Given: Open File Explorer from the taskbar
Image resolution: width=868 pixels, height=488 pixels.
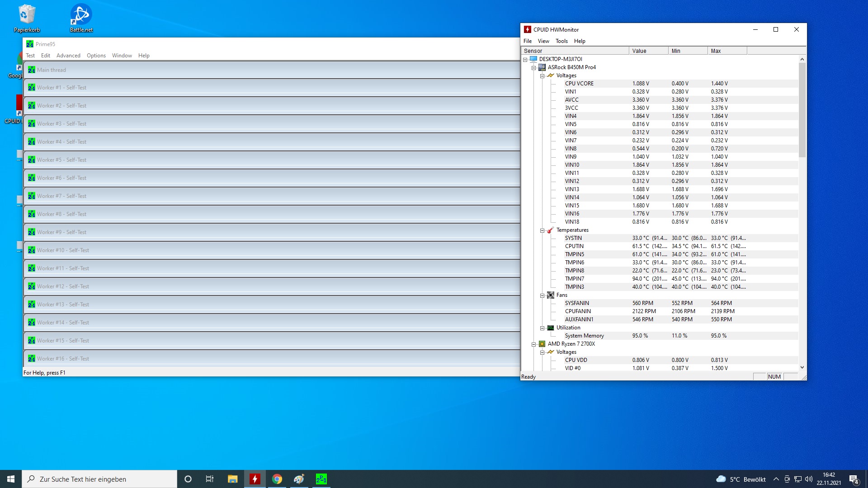Looking at the screenshot, I should pyautogui.click(x=233, y=479).
